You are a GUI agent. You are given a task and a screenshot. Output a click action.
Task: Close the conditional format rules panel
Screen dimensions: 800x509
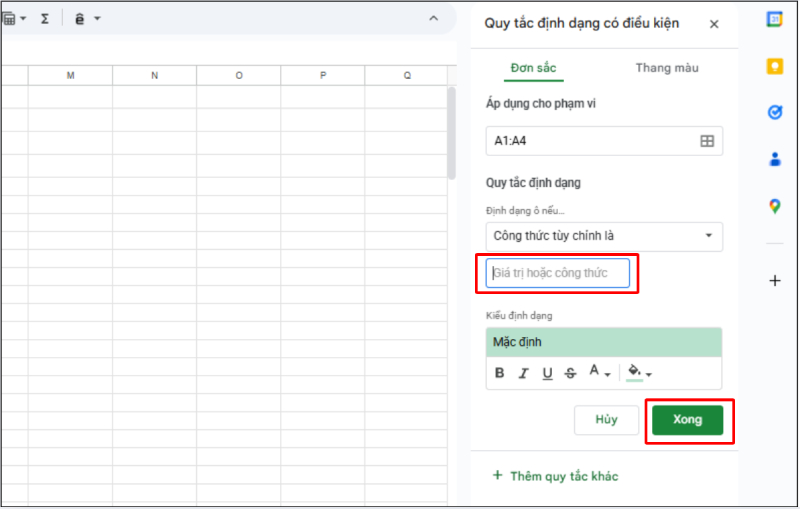[x=714, y=24]
